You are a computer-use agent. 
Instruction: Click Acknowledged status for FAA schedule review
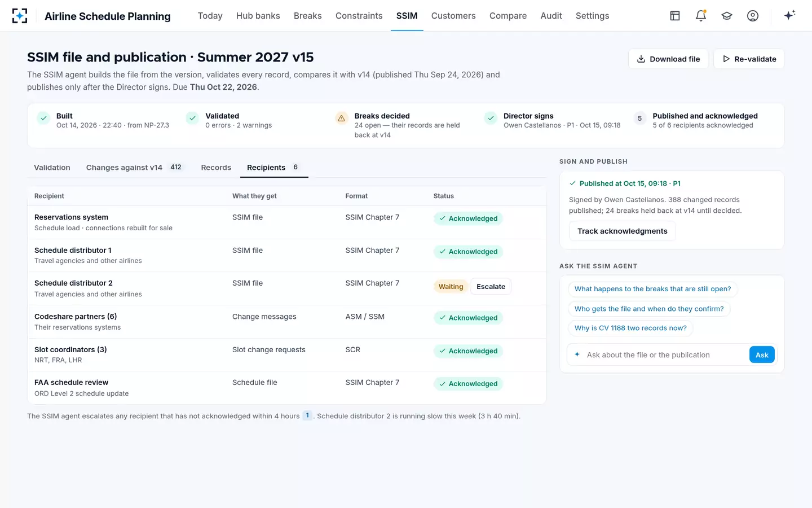pyautogui.click(x=468, y=384)
